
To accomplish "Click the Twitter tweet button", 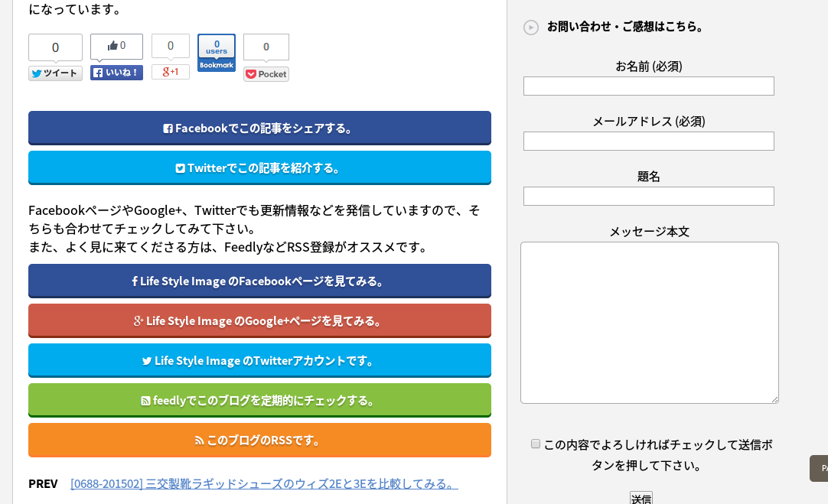I will 55,73.
